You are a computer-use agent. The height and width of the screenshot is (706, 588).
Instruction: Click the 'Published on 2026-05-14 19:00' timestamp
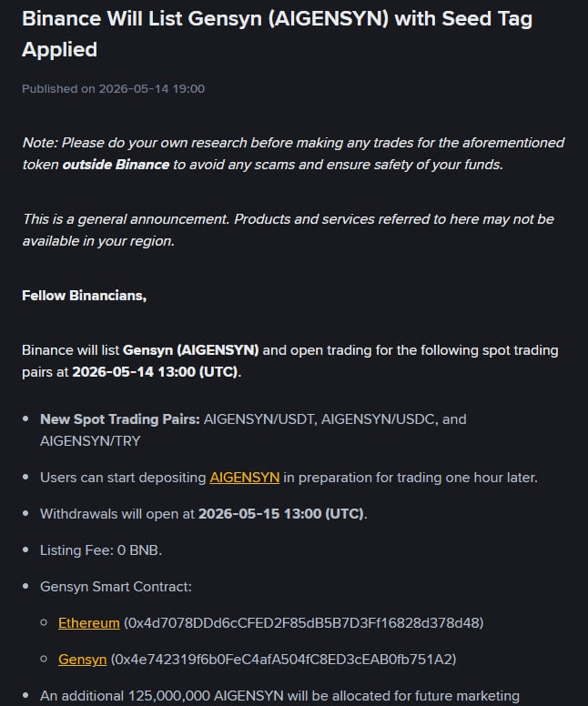coord(113,88)
